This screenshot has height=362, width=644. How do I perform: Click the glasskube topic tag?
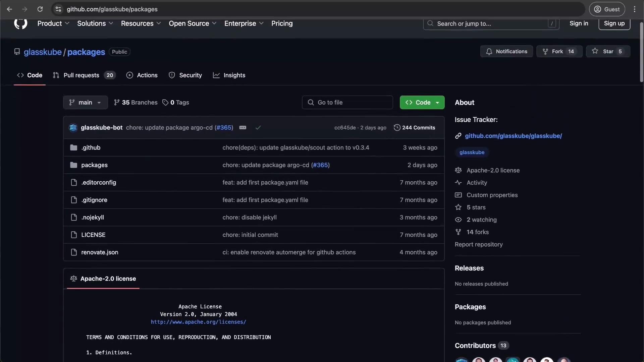point(472,152)
